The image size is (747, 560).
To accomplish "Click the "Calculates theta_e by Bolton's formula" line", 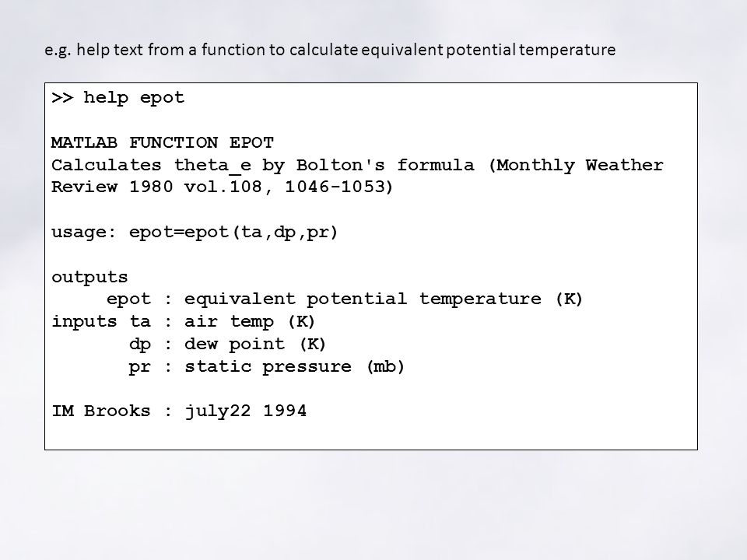I will click(x=263, y=165).
